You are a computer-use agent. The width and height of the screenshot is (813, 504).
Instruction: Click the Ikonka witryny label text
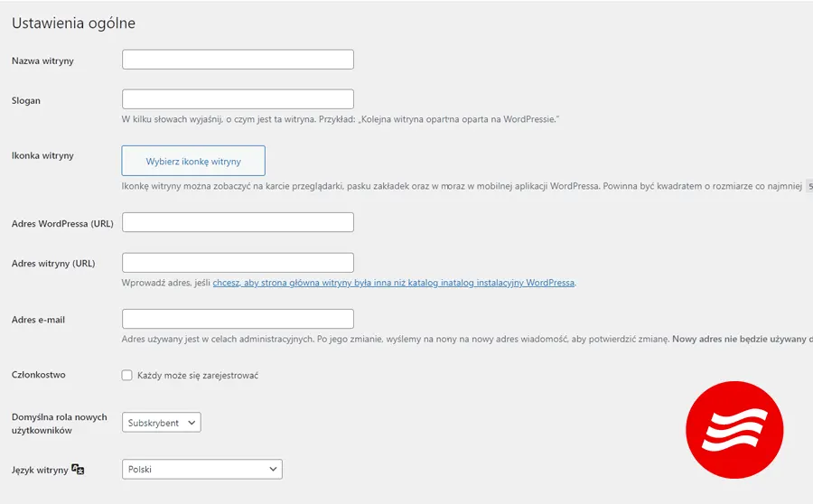pos(42,155)
